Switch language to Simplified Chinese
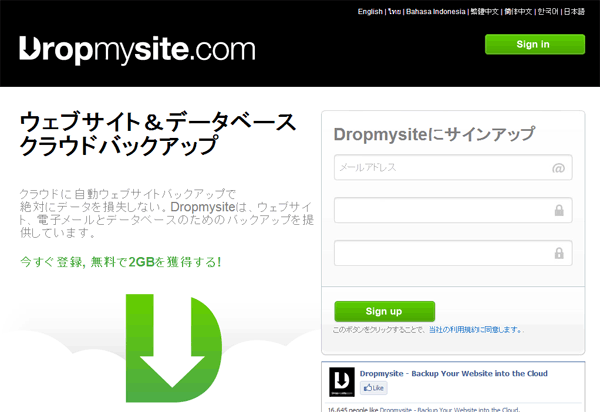This screenshot has height=412, width=600. coord(518,12)
